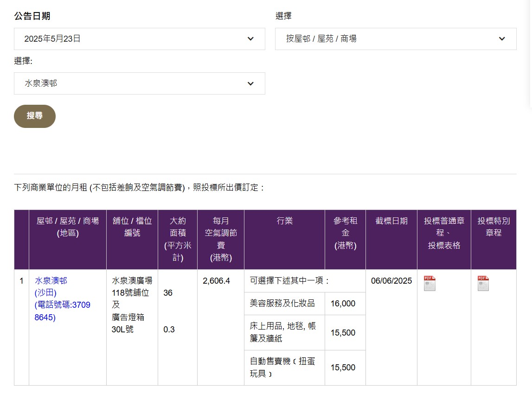Open the special tender conditions PDF icon
This screenshot has height=400, width=532.
[483, 283]
